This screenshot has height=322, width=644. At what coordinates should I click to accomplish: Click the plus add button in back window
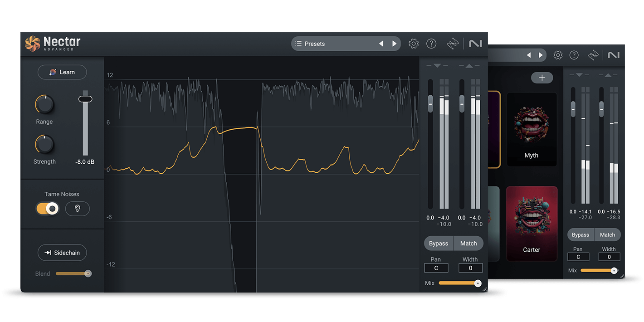click(542, 78)
